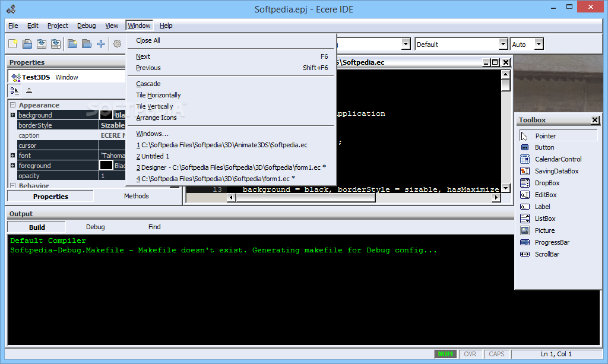
Task: Switch to the Properties tab
Action: click(x=50, y=197)
